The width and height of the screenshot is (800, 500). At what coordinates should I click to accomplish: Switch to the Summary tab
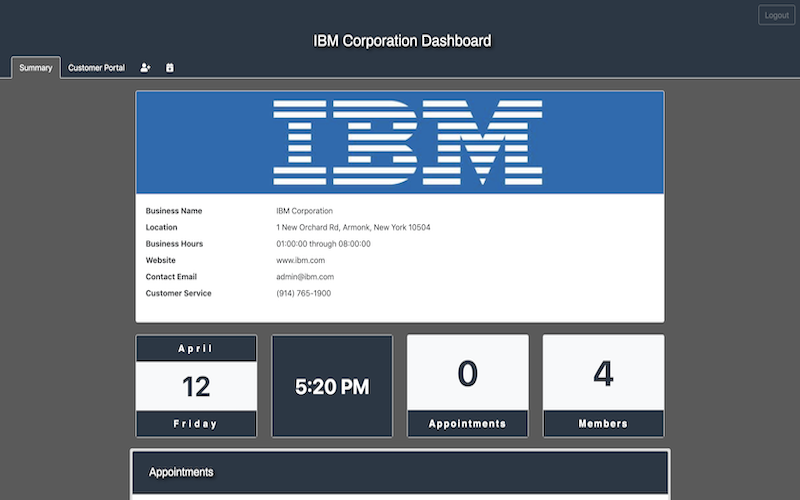[36, 68]
